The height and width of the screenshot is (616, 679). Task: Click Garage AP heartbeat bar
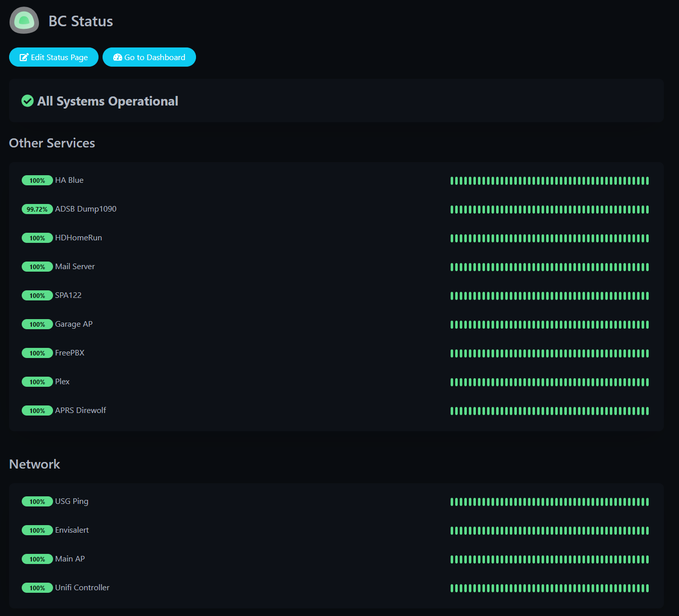(x=550, y=325)
